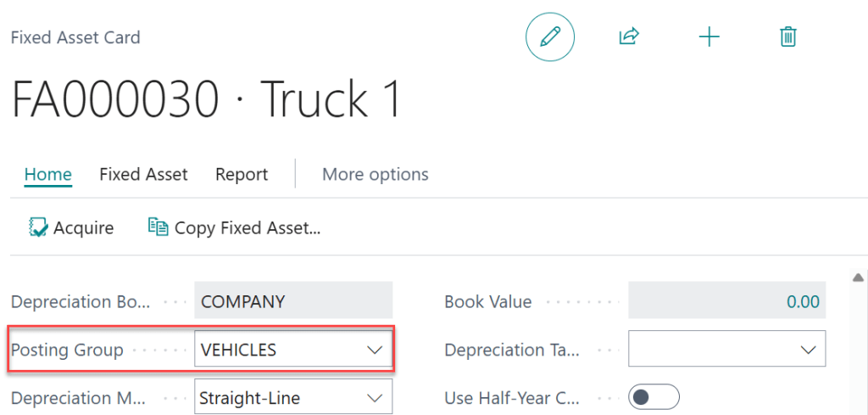Click the share icon
The image size is (868, 415).
point(629,37)
